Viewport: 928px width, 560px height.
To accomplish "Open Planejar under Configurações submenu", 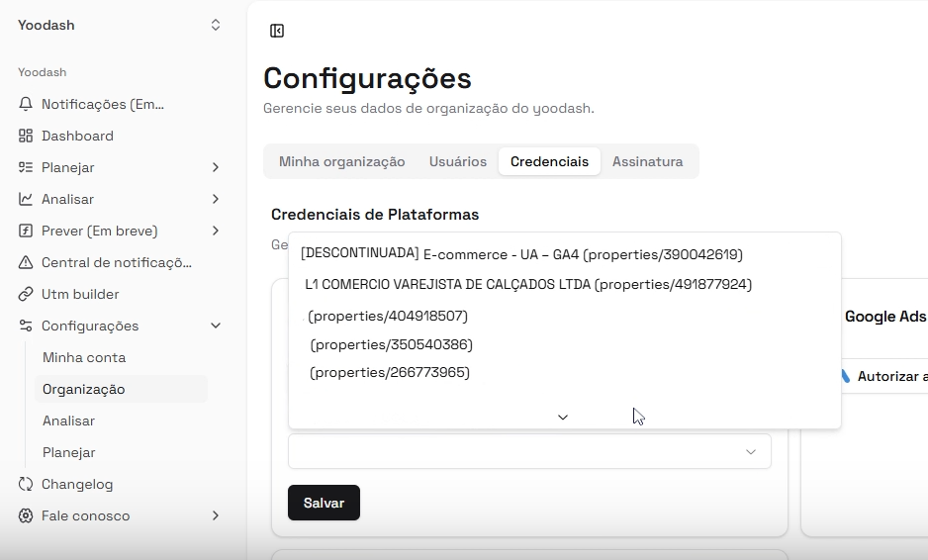I will (68, 453).
